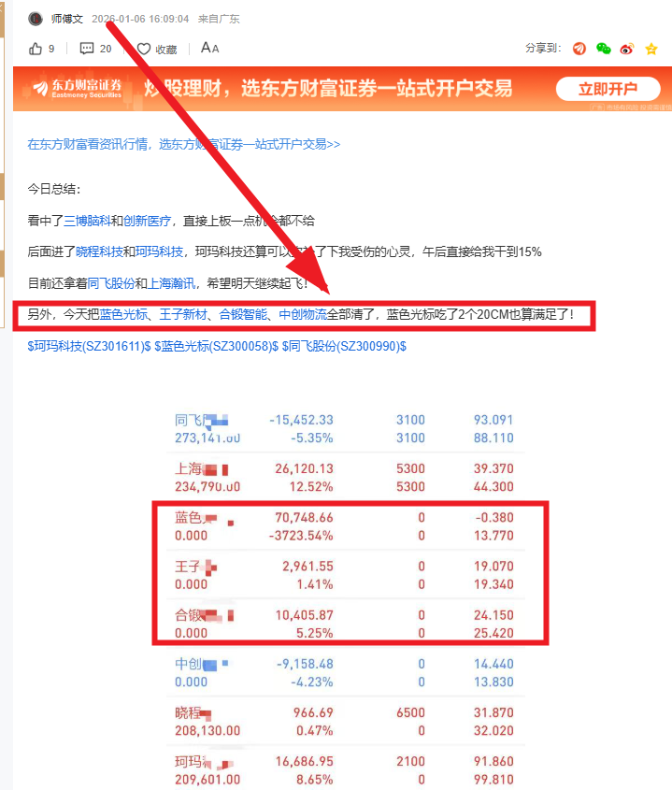
Task: Click the 6500 share quantity
Action: point(410,713)
